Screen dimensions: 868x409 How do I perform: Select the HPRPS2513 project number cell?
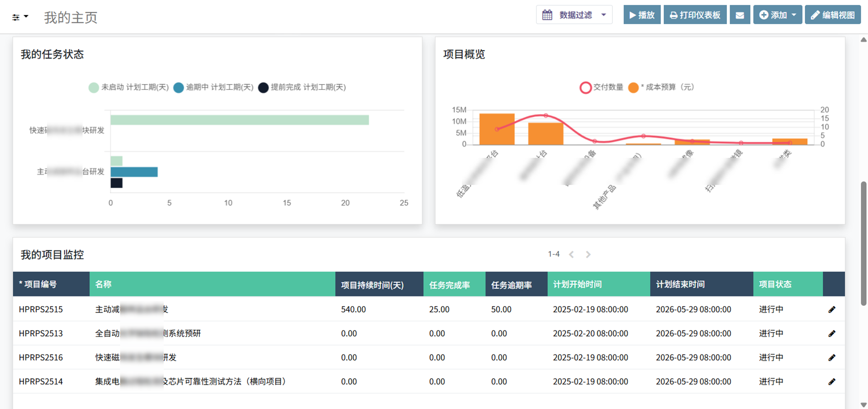41,334
